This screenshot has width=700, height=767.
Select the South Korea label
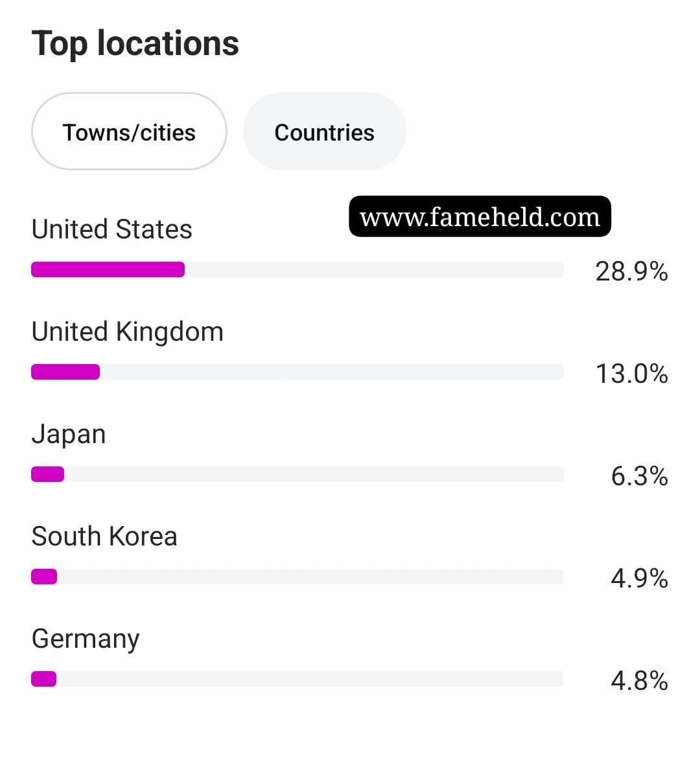point(104,536)
